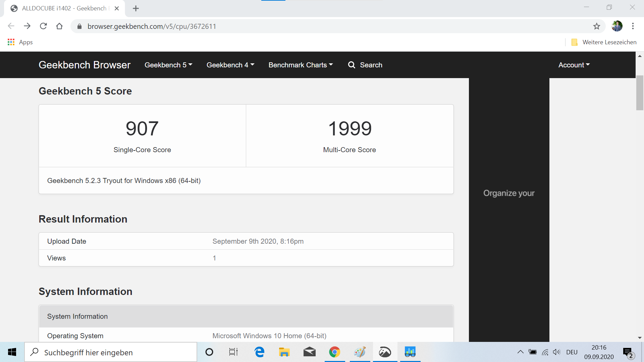
Task: Expand the Geekbench 5 menu
Action: tap(168, 65)
